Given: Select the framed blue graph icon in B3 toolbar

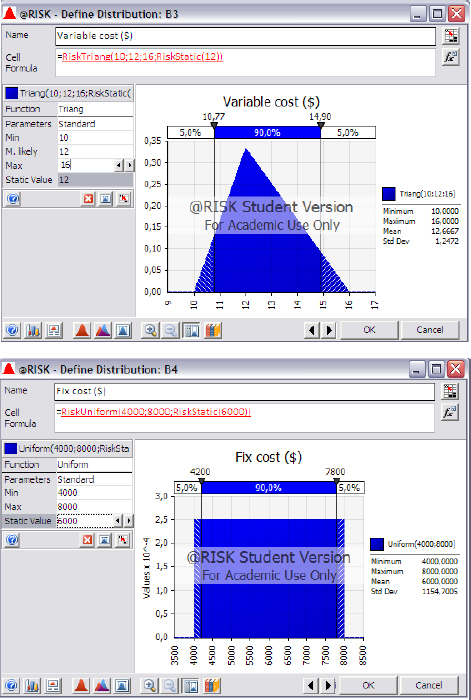Looking at the screenshot, I should [x=123, y=330].
